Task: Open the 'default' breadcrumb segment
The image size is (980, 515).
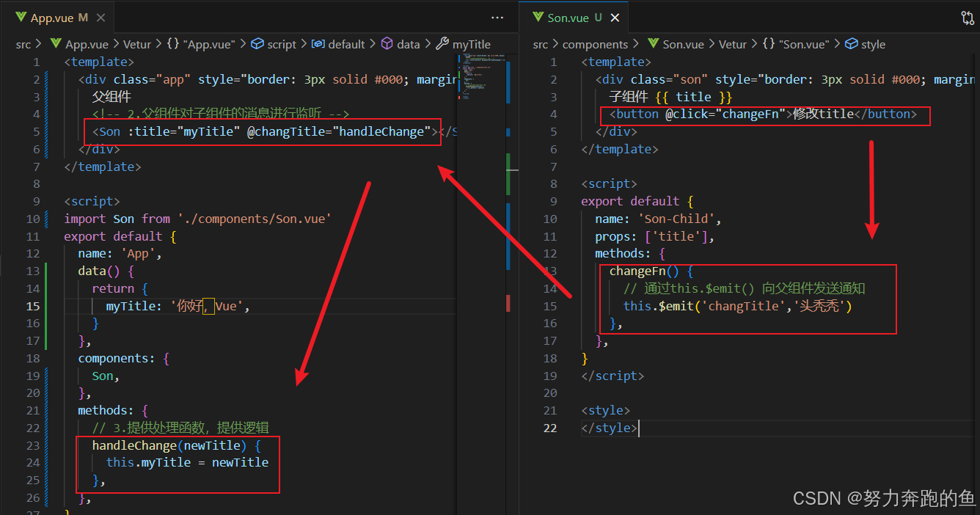Action: pos(346,44)
